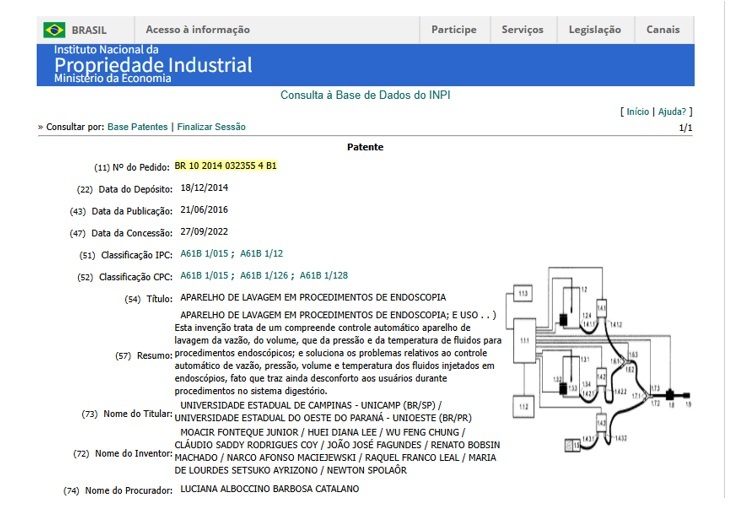This screenshot has width=730, height=519.
Task: Open IPC classification A61B 1/015
Action: tap(204, 254)
